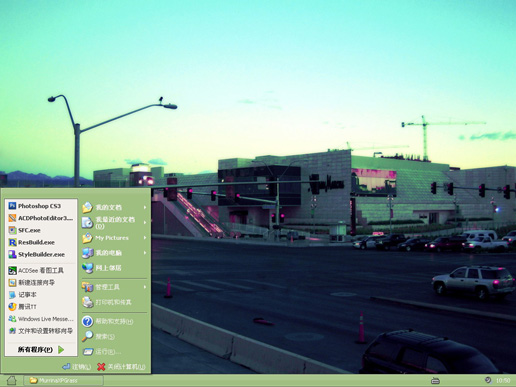Launch StyleBuilder.exe from the start menu
The image size is (516, 387).
click(x=41, y=254)
